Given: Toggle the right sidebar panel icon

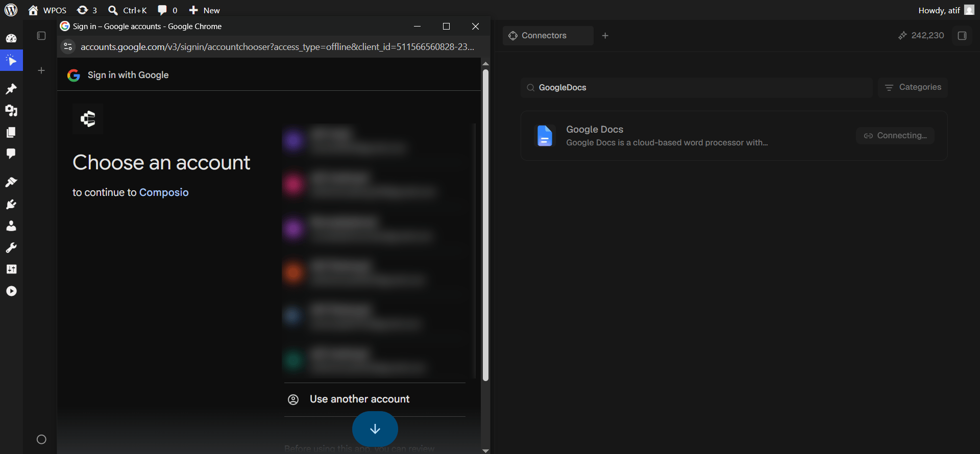Looking at the screenshot, I should (962, 36).
